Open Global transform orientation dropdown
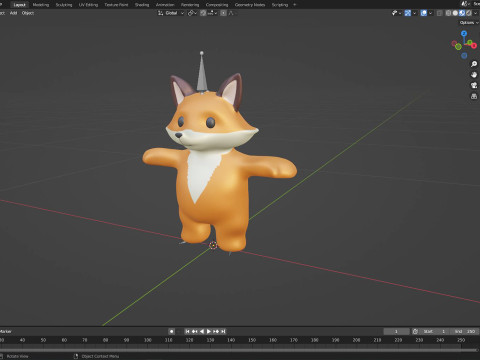Screen dimensions: 480x360 tap(171, 13)
